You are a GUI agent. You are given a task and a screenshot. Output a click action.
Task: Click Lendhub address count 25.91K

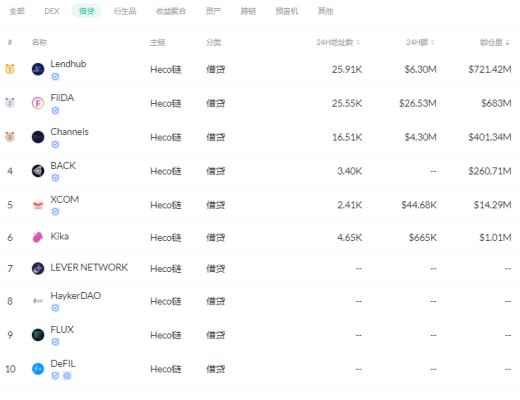pyautogui.click(x=347, y=69)
